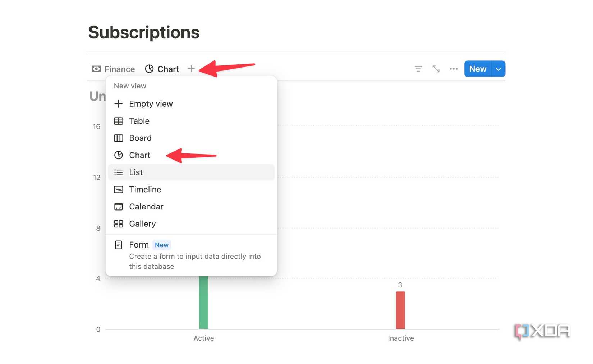
Task: Select the Board icon in the menu
Action: tap(119, 138)
